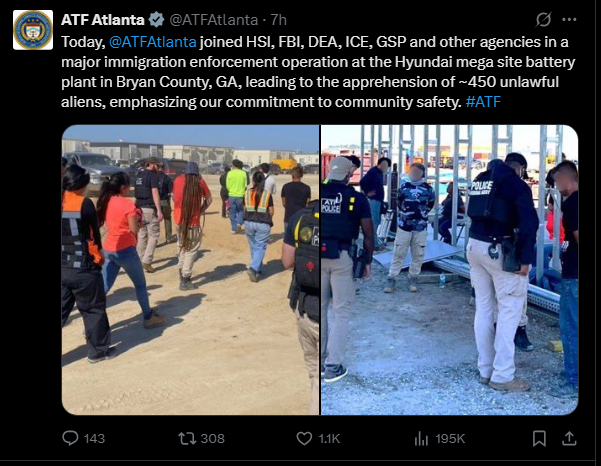The image size is (601, 466).
Task: Click the reply speech bubble icon
Action: (70, 438)
